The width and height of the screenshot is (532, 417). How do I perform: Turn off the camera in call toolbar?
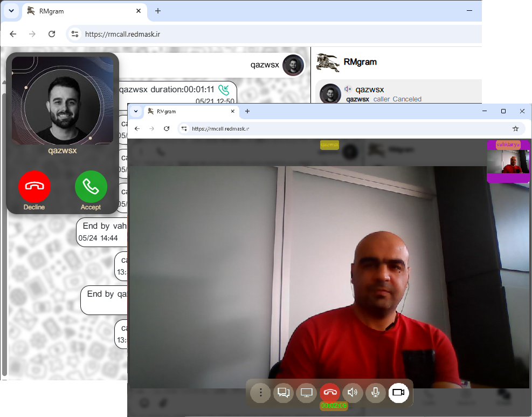pos(399,393)
